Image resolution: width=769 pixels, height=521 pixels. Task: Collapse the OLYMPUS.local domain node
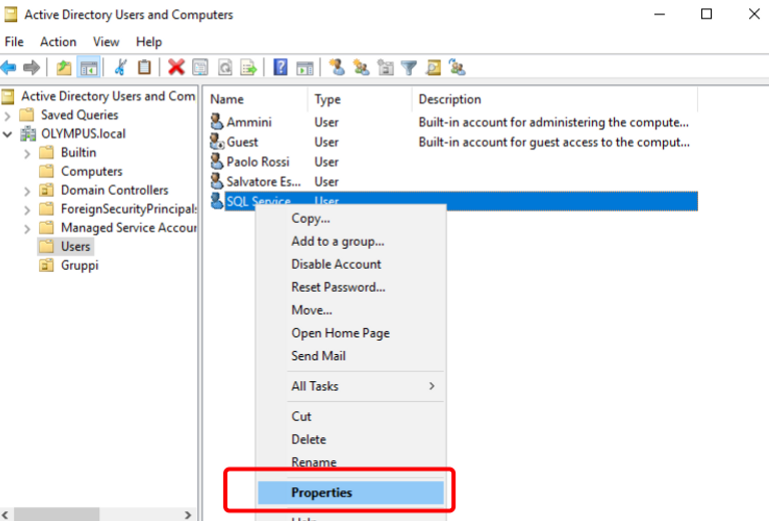(8, 134)
